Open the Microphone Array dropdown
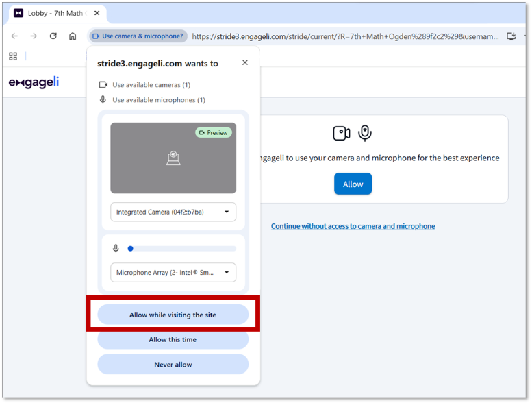532x403 pixels. tap(173, 272)
